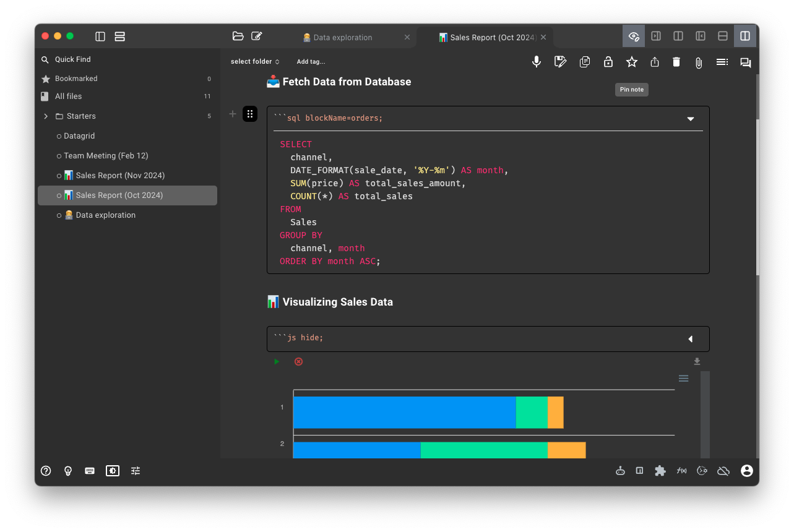The width and height of the screenshot is (794, 532).
Task: Click the stacked rows view icon
Action: (x=120, y=36)
